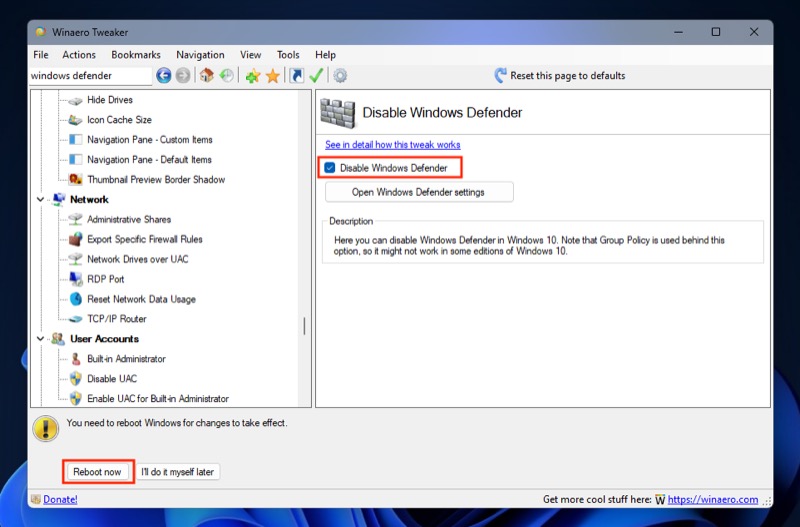Viewport: 800px width, 527px height.
Task: Select Administrative Shares tree item text
Action: (129, 219)
